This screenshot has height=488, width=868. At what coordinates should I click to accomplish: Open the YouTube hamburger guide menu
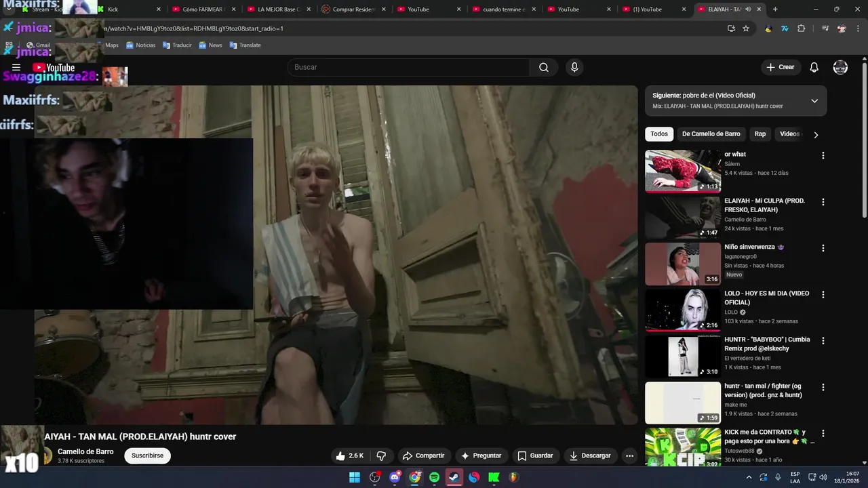(x=16, y=67)
